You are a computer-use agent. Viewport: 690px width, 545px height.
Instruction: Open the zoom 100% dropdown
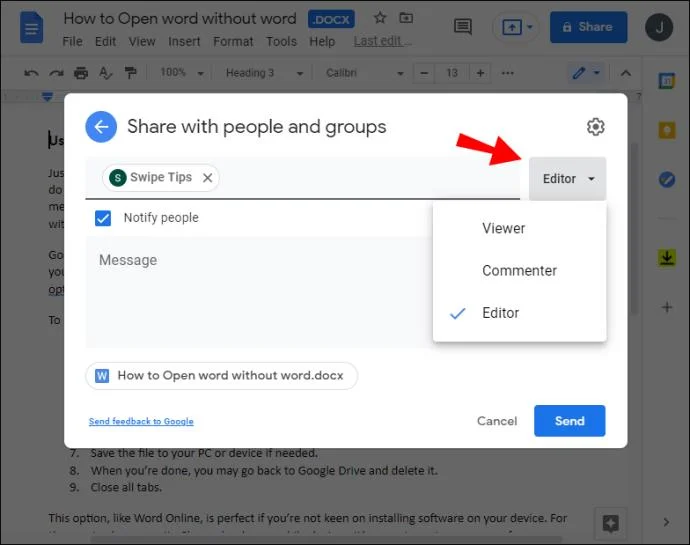182,73
